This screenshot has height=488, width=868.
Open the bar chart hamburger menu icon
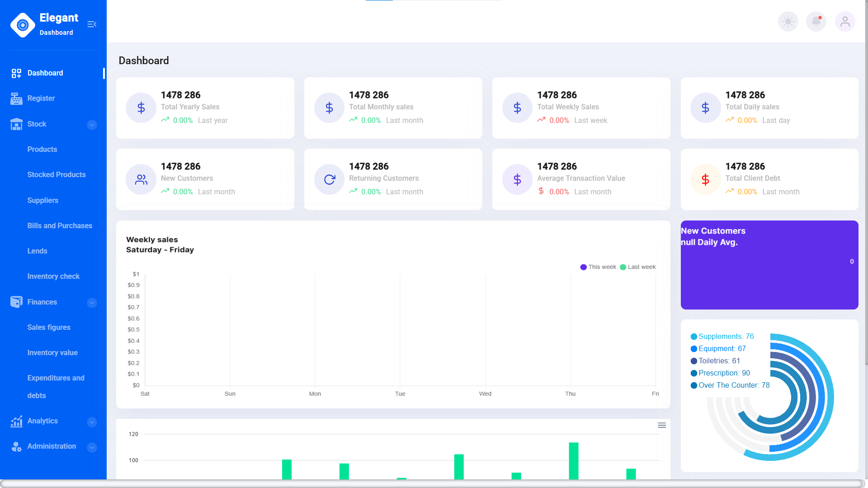click(662, 425)
